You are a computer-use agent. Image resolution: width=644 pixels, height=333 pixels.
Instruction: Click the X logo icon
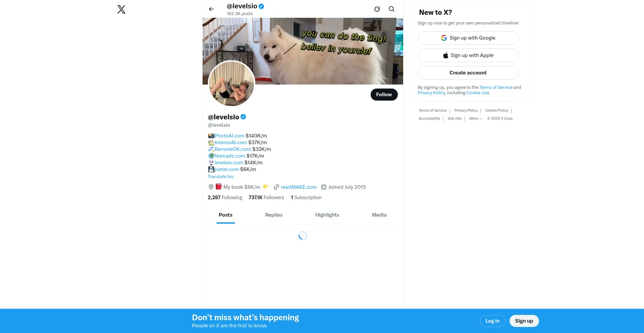(x=121, y=9)
